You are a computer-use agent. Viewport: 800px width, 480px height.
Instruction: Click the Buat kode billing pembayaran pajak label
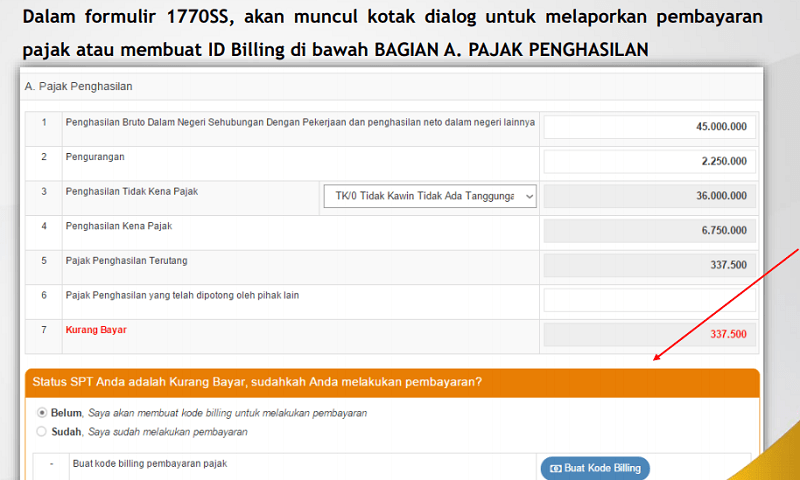[x=150, y=464]
